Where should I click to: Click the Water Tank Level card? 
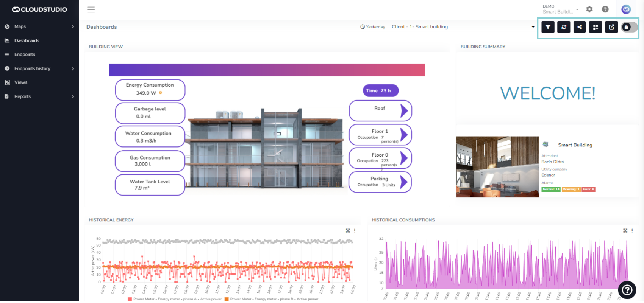(150, 185)
